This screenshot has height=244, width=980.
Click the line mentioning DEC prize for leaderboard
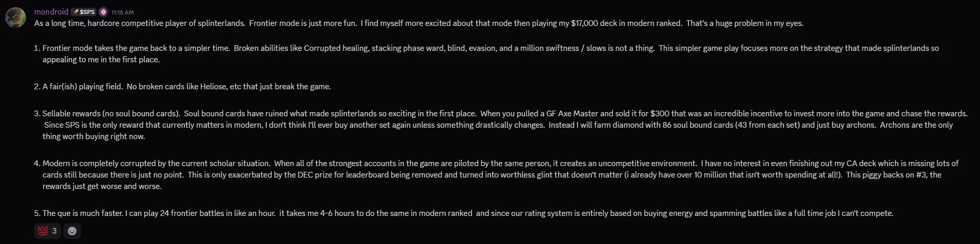492,174
